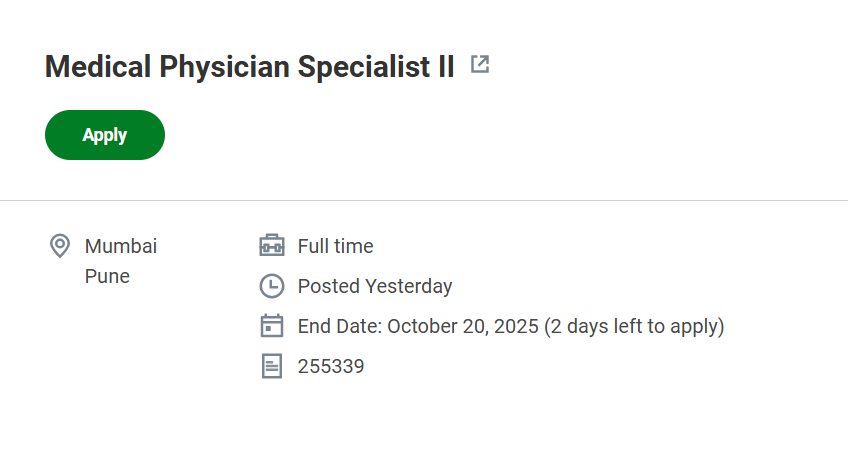848x453 pixels.
Task: Click the document requisition ID icon
Action: [272, 366]
